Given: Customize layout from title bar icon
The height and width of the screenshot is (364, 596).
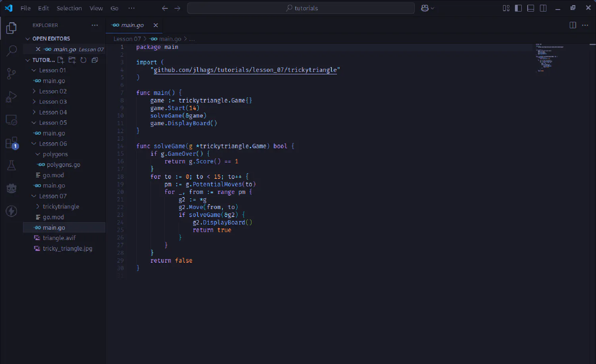Looking at the screenshot, I should [506, 8].
